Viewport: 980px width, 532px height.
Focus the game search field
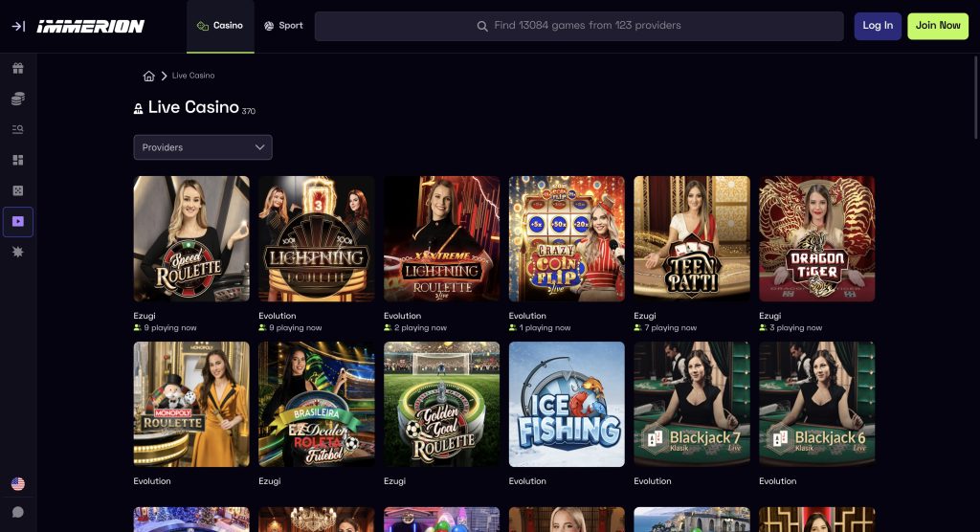[579, 26]
